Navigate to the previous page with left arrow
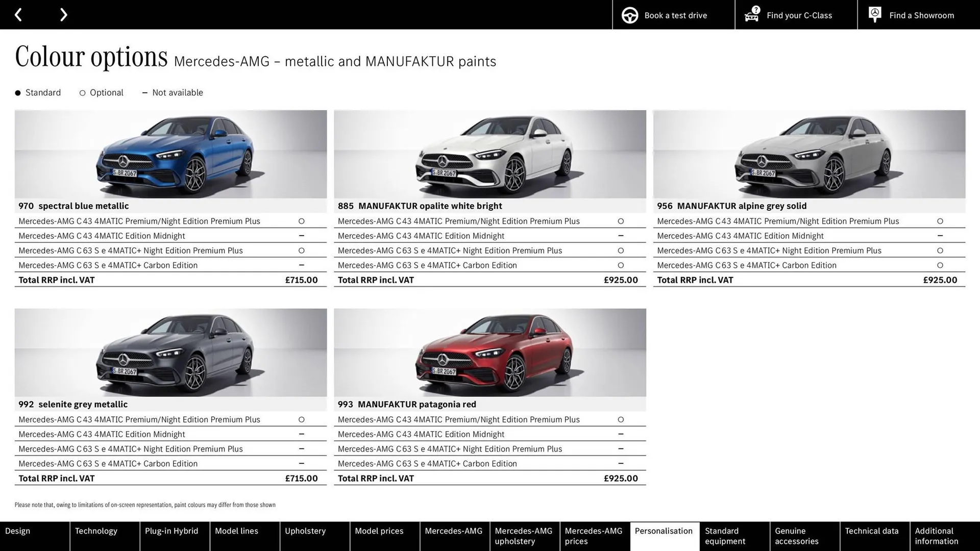The width and height of the screenshot is (980, 551). (x=18, y=14)
